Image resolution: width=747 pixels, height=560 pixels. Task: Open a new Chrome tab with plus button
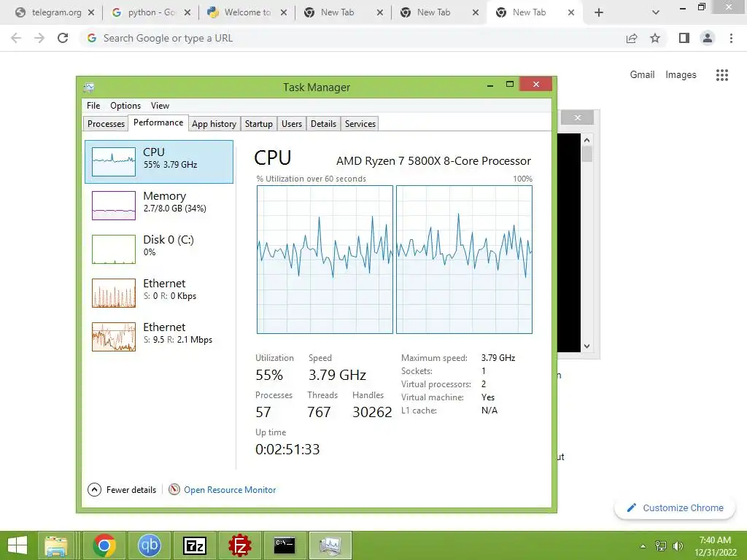pos(599,12)
